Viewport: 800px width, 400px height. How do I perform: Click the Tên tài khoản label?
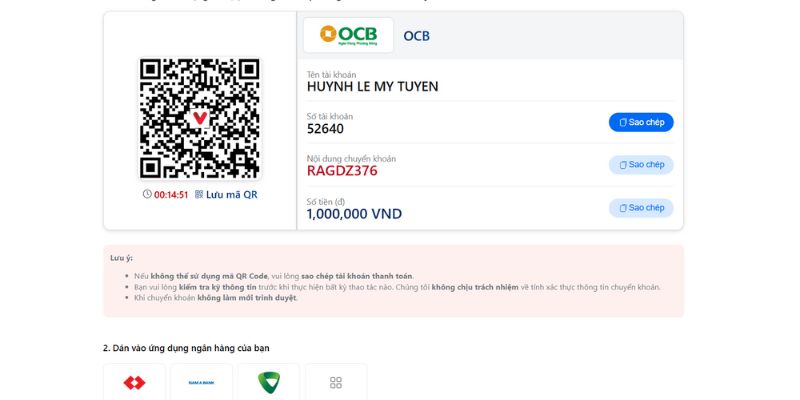coord(331,75)
